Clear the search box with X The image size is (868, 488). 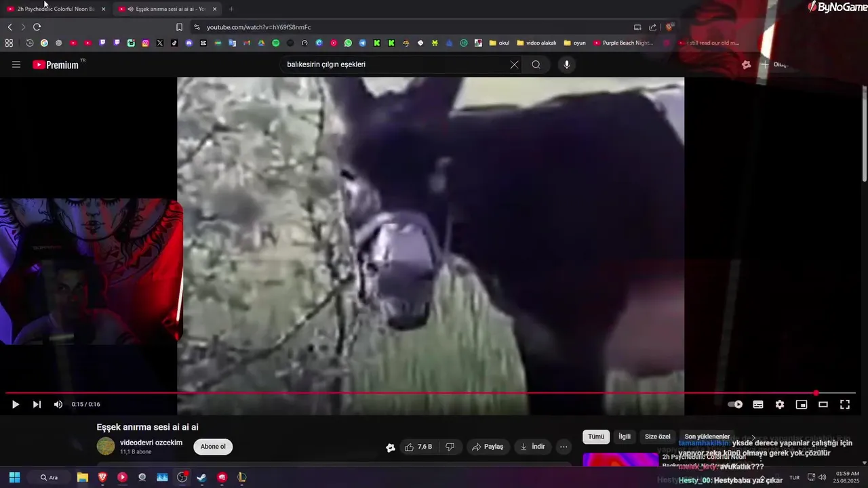pos(514,64)
